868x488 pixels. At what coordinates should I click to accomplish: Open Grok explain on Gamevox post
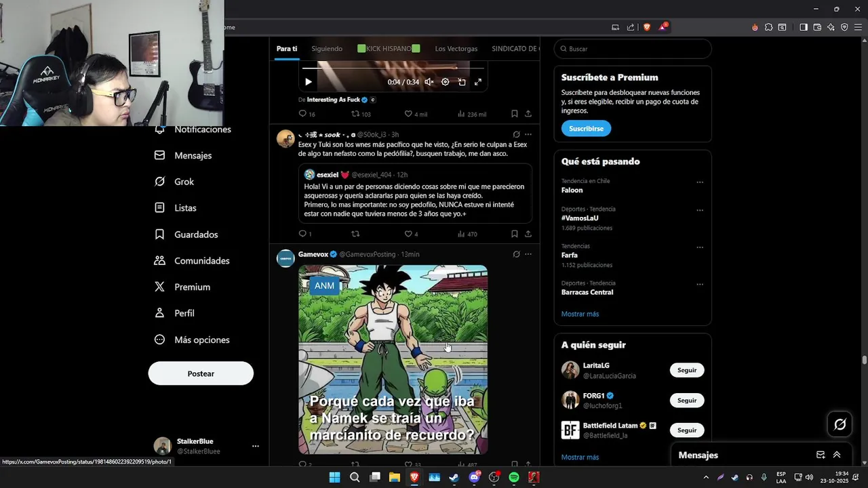[x=516, y=254]
